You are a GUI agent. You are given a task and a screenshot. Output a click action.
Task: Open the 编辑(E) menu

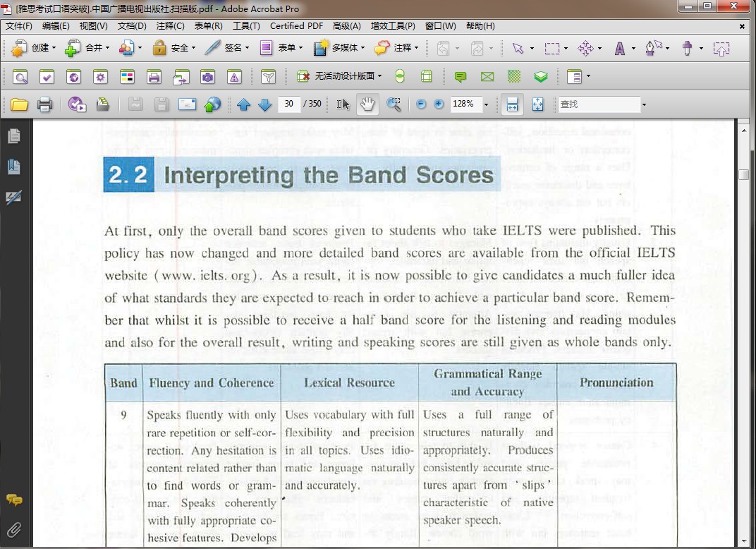coord(56,26)
